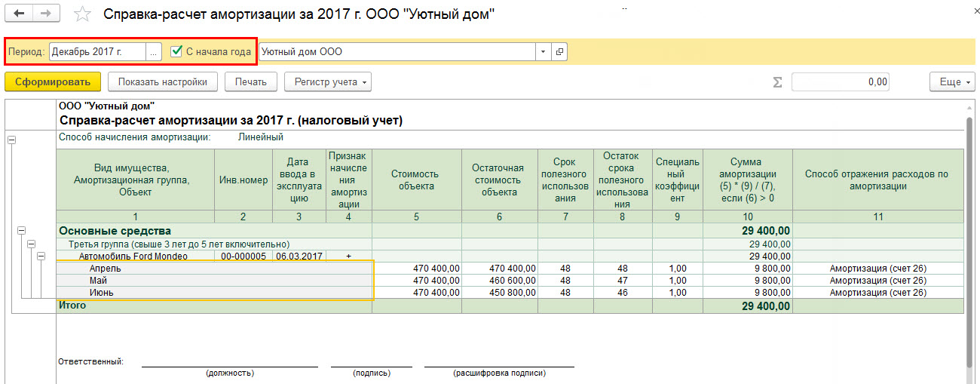This screenshot has width=980, height=384.
Task: Open the organization dropdown list
Action: coord(544,52)
